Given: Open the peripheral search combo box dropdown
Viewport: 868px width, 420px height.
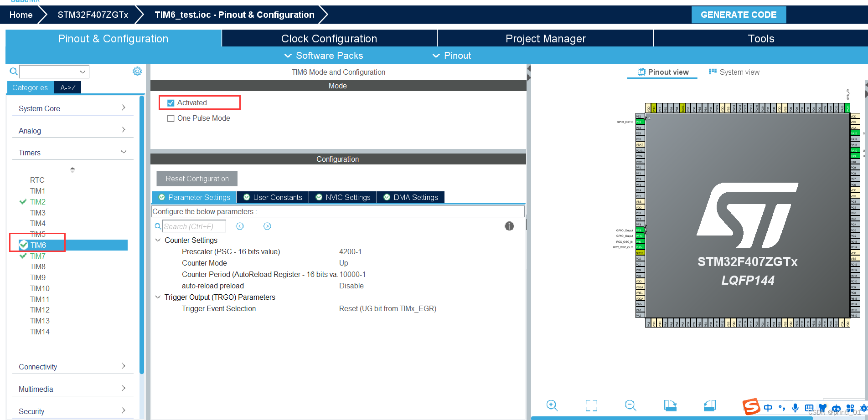Looking at the screenshot, I should (83, 72).
